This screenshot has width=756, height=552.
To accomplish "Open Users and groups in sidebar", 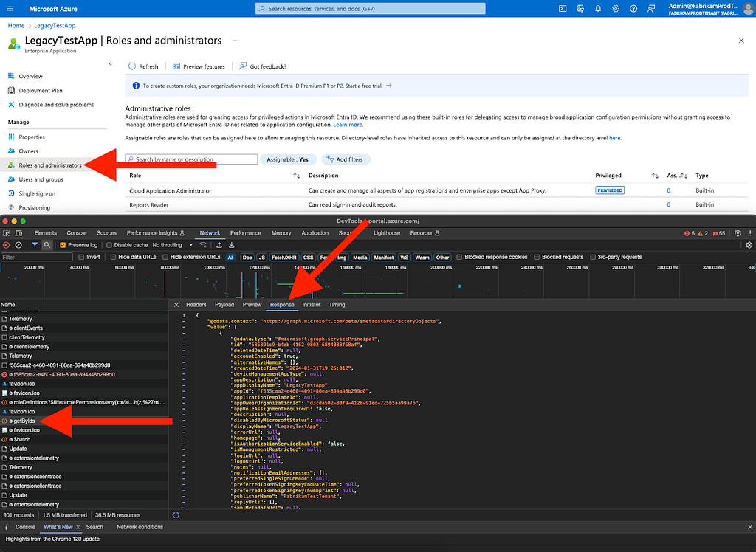I will [x=41, y=179].
